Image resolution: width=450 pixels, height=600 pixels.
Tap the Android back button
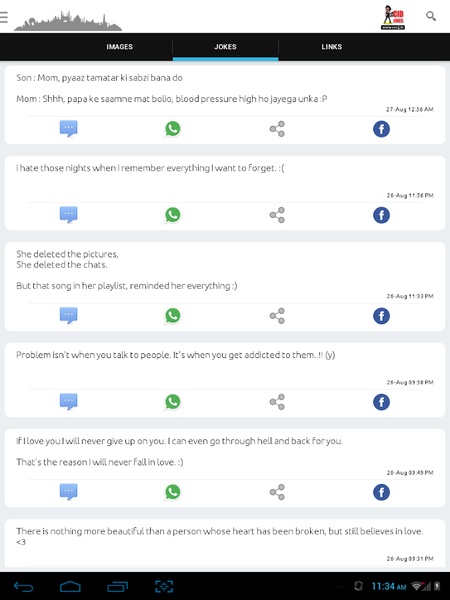[23, 586]
